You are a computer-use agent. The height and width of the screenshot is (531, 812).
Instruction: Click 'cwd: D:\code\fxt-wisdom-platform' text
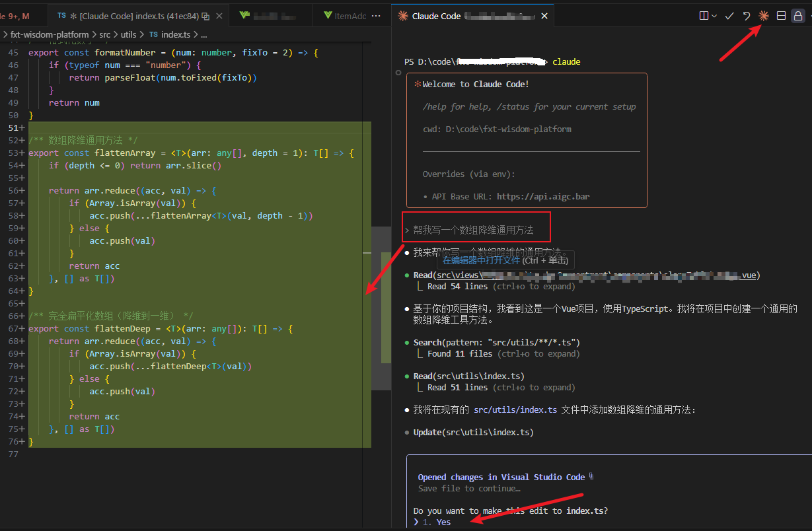click(x=497, y=129)
